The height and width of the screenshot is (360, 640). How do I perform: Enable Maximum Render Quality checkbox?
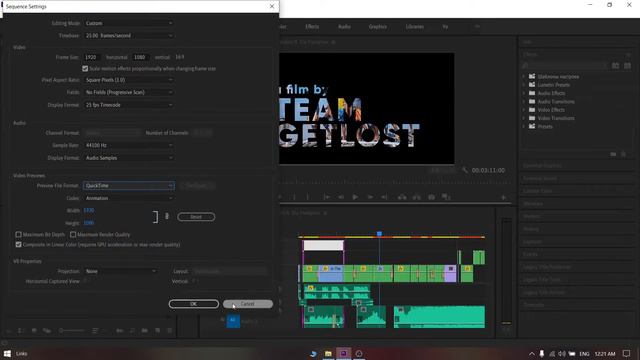click(73, 235)
